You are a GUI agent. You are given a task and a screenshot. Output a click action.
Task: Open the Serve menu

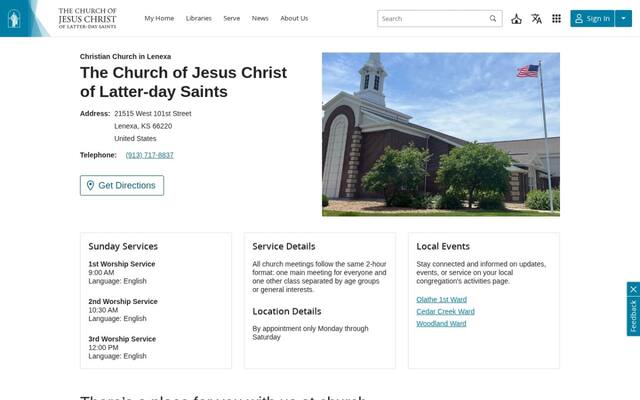231,18
